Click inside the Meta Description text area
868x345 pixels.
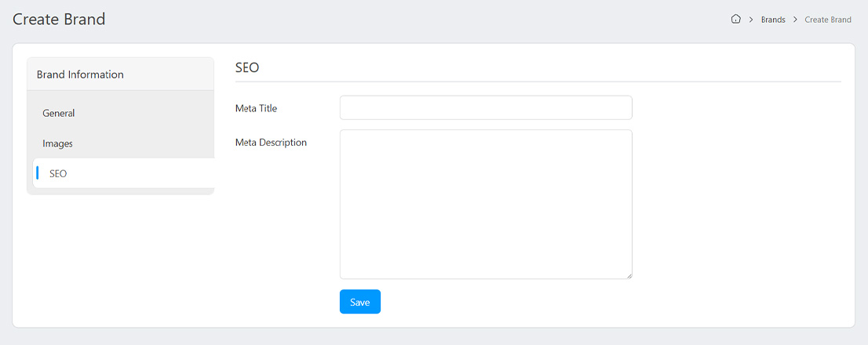[486, 204]
